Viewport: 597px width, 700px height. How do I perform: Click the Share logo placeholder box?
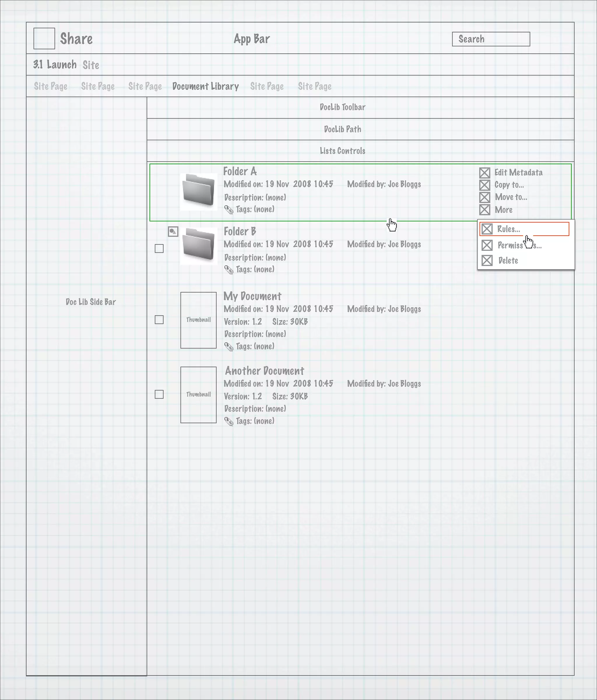coord(44,38)
